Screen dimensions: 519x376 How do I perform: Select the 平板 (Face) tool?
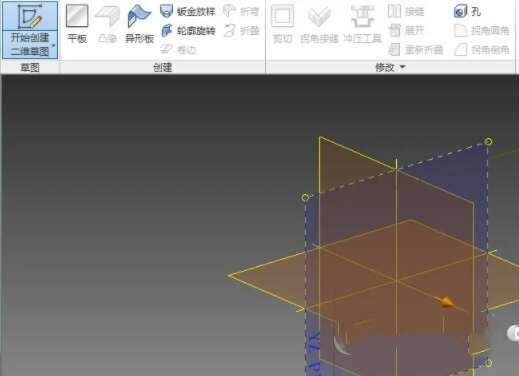[x=77, y=24]
